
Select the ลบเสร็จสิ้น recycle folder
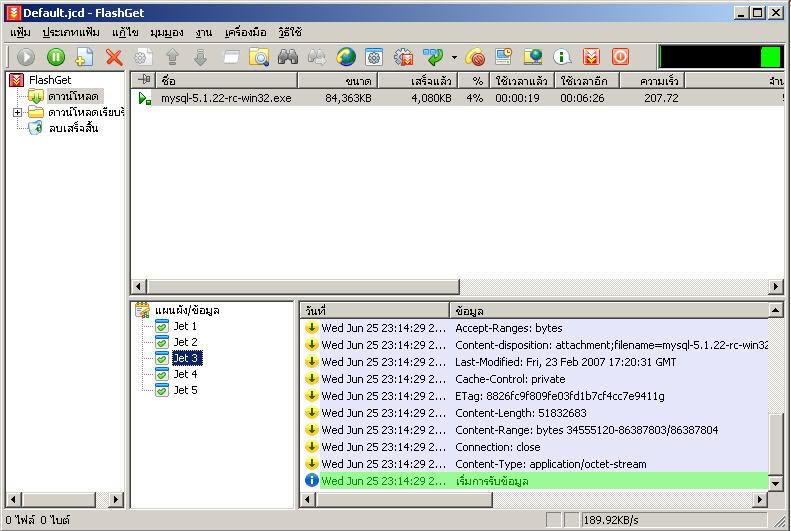73,128
